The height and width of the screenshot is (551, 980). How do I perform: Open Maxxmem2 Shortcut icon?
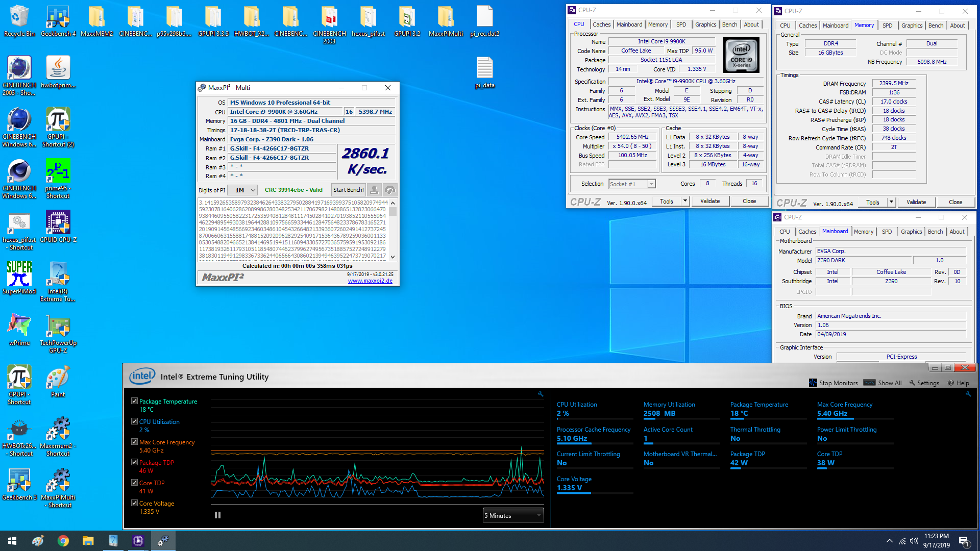pyautogui.click(x=58, y=436)
